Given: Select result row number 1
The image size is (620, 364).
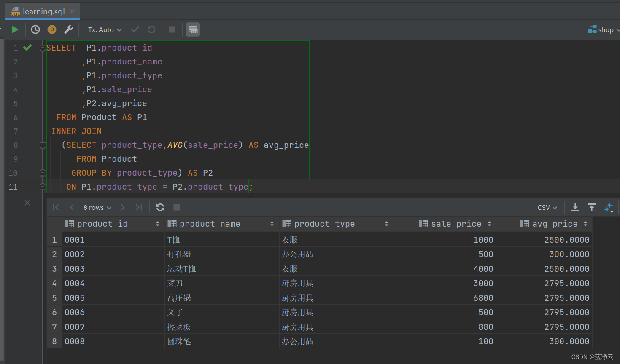Looking at the screenshot, I should coord(54,240).
